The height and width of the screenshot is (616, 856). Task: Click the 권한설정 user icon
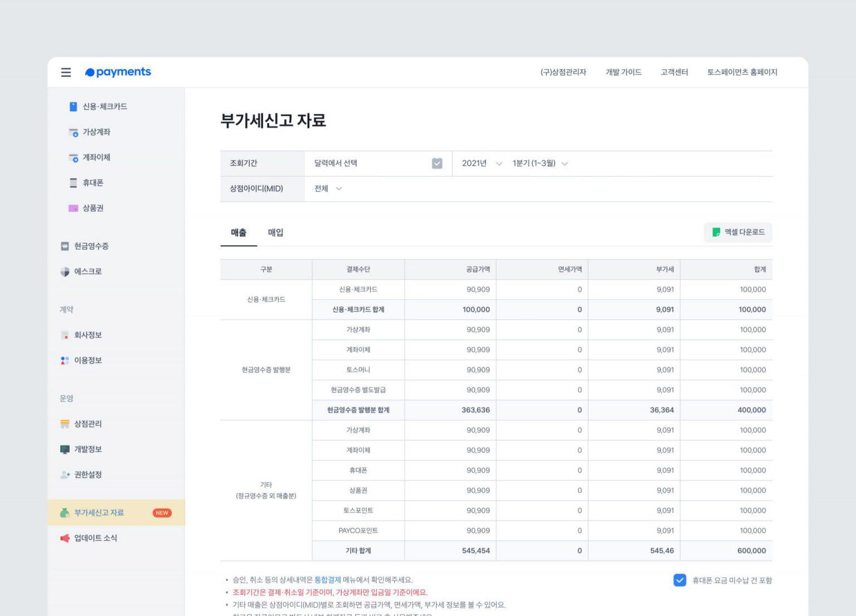pos(65,475)
